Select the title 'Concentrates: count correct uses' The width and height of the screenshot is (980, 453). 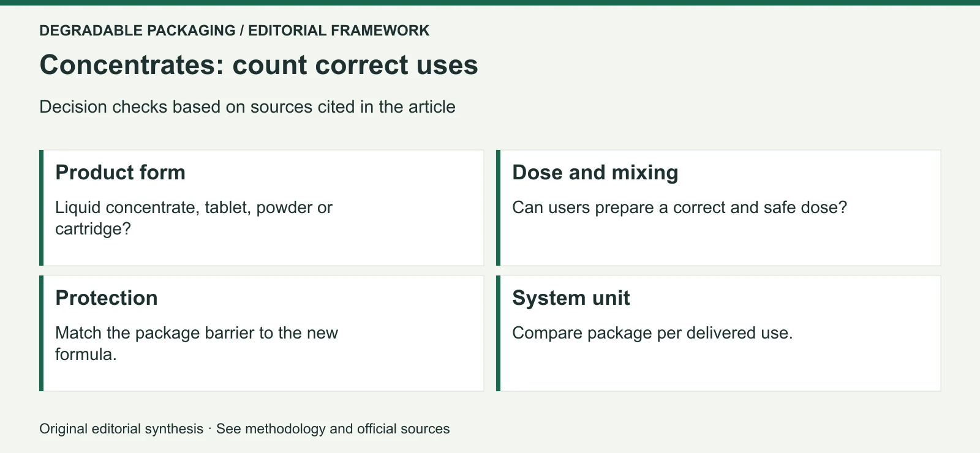coord(258,65)
